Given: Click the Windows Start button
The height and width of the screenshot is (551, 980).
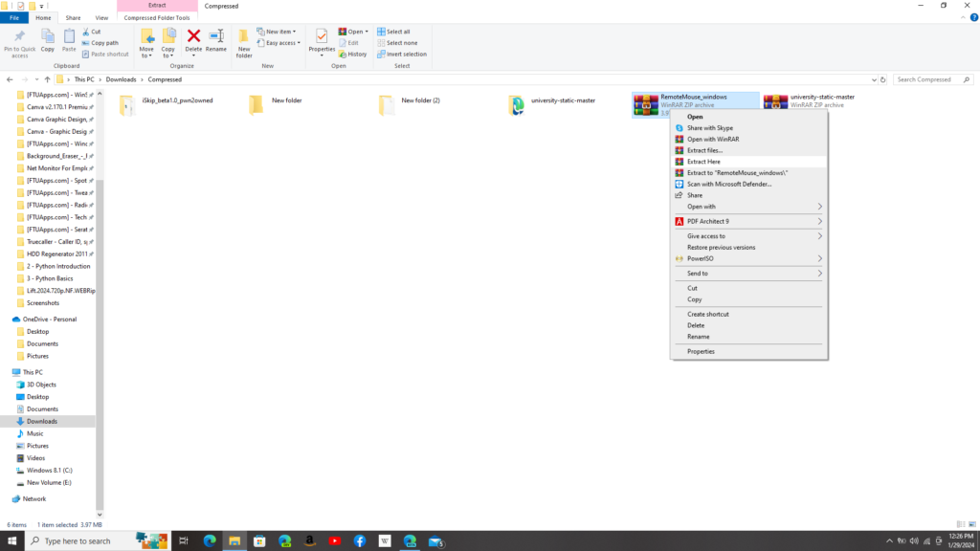Looking at the screenshot, I should tap(11, 541).
